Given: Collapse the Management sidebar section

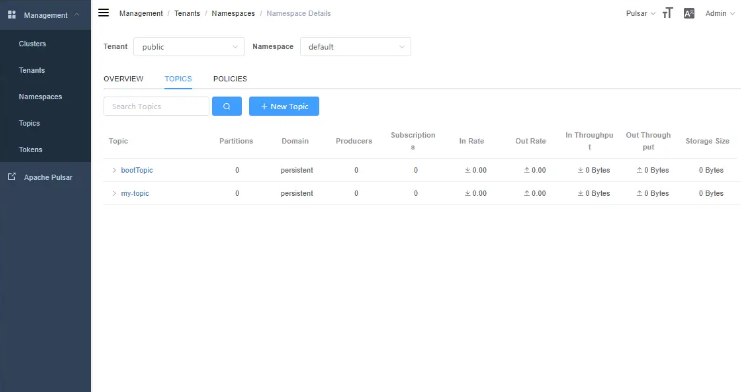Looking at the screenshot, I should tap(76, 15).
